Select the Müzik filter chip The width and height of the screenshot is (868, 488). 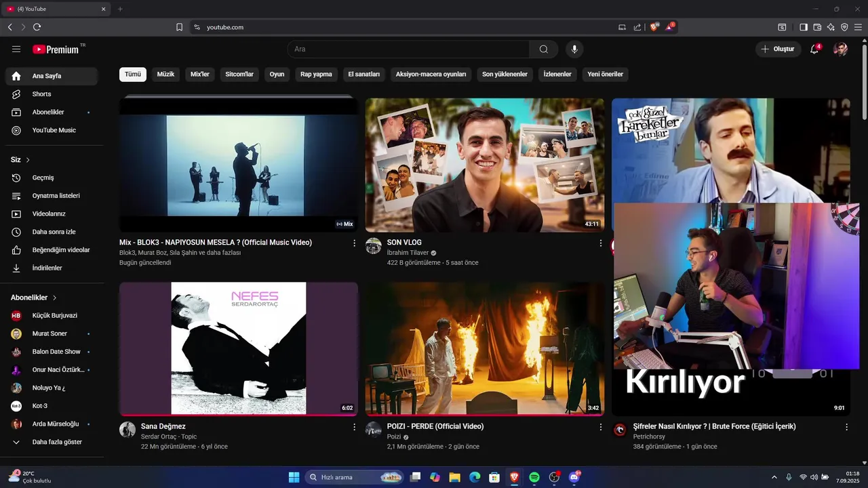click(x=166, y=75)
